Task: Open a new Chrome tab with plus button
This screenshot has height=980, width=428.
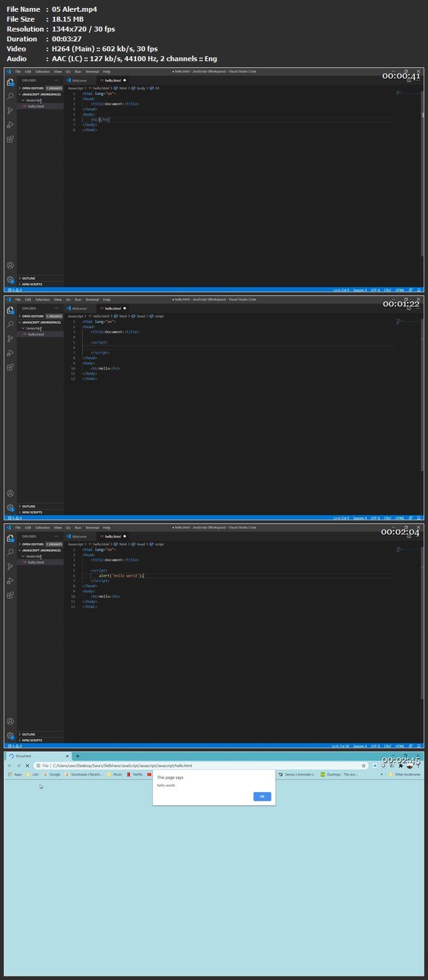Action: click(77, 756)
